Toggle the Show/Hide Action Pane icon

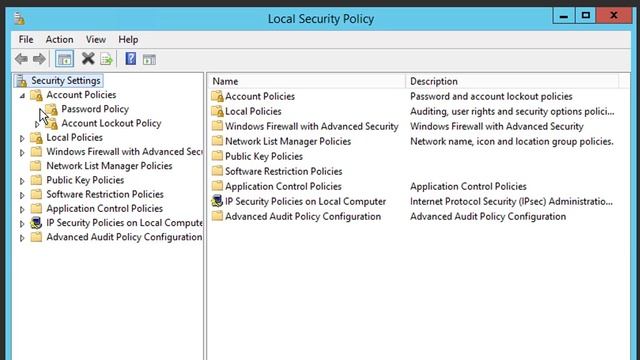point(149,60)
